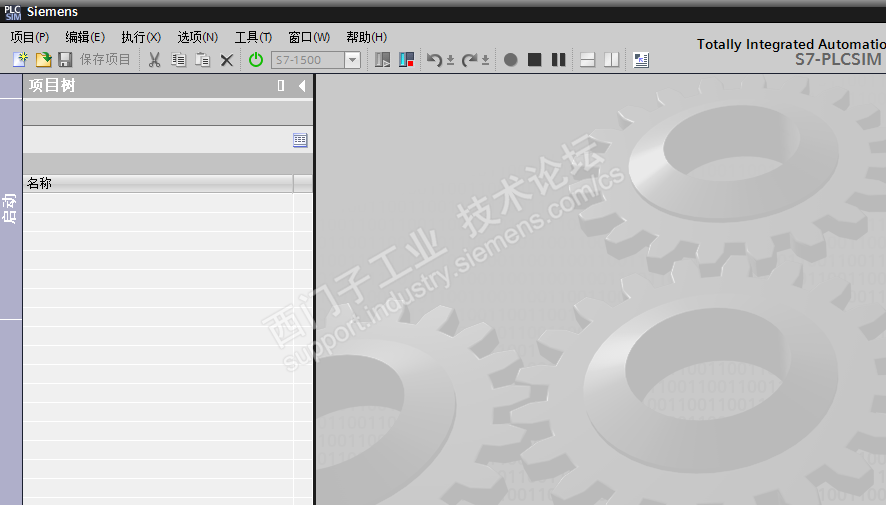Click the 保存项目 save button
Screen dimensions: 886x505
pyautogui.click(x=94, y=59)
